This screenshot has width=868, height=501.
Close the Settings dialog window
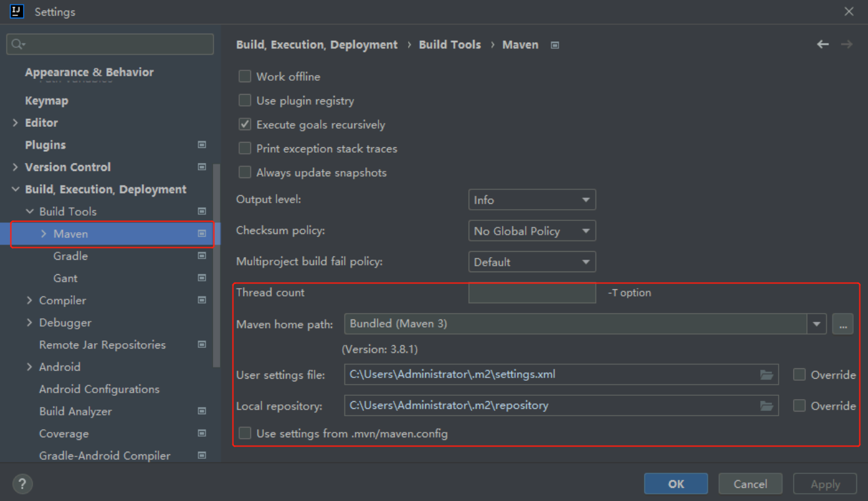[x=849, y=11]
